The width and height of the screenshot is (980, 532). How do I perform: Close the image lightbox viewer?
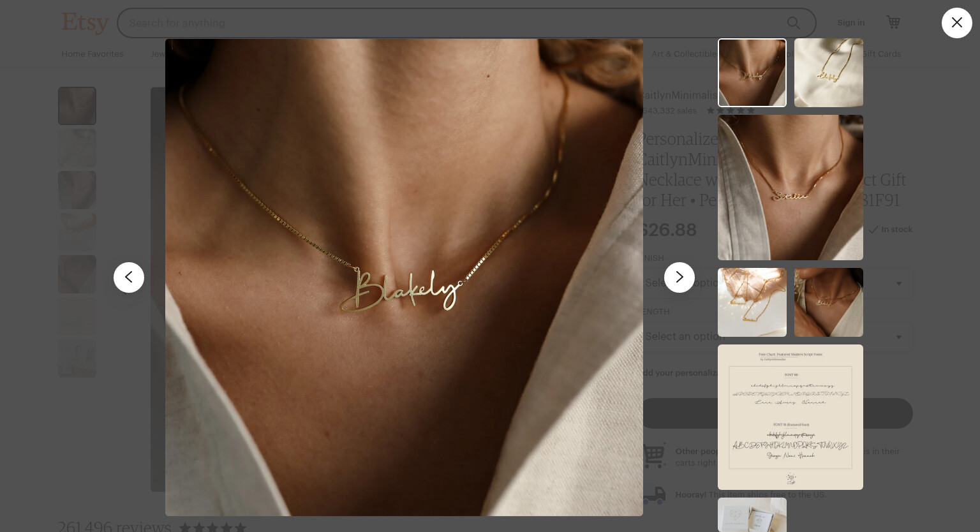[956, 23]
